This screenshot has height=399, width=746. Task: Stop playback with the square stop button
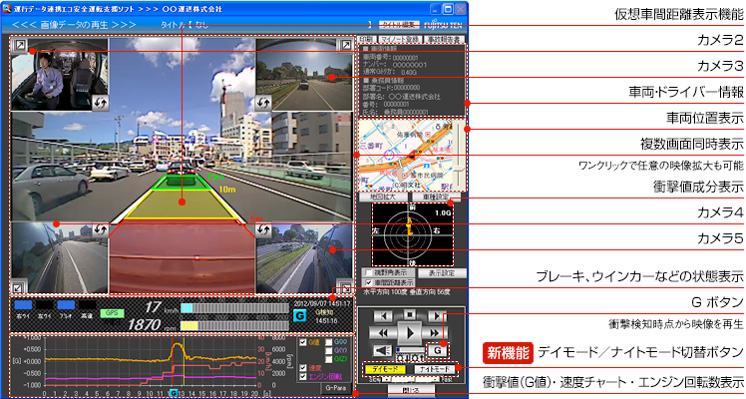click(x=410, y=315)
